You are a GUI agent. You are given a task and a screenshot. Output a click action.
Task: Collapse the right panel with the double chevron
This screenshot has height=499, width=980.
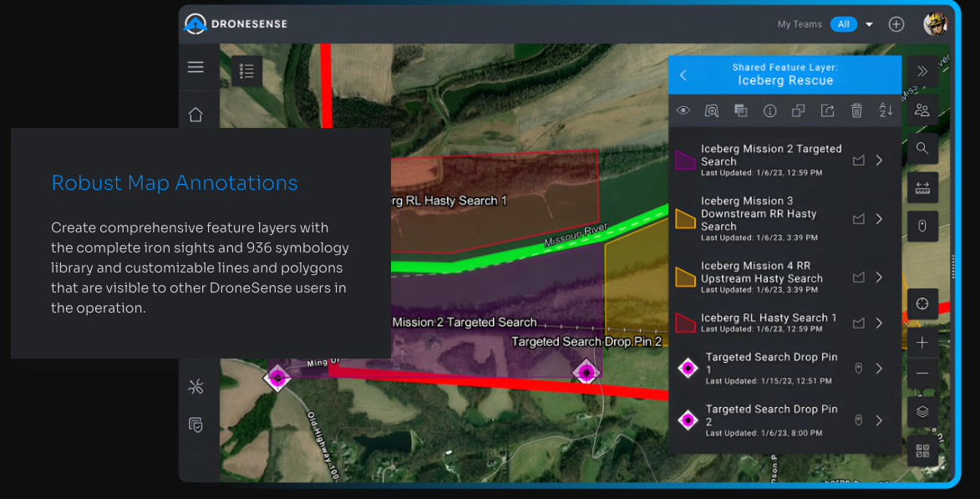tap(922, 72)
